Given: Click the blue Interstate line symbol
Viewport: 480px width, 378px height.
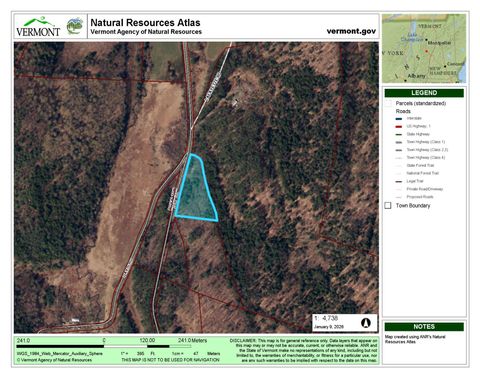Looking at the screenshot, I should point(399,118).
